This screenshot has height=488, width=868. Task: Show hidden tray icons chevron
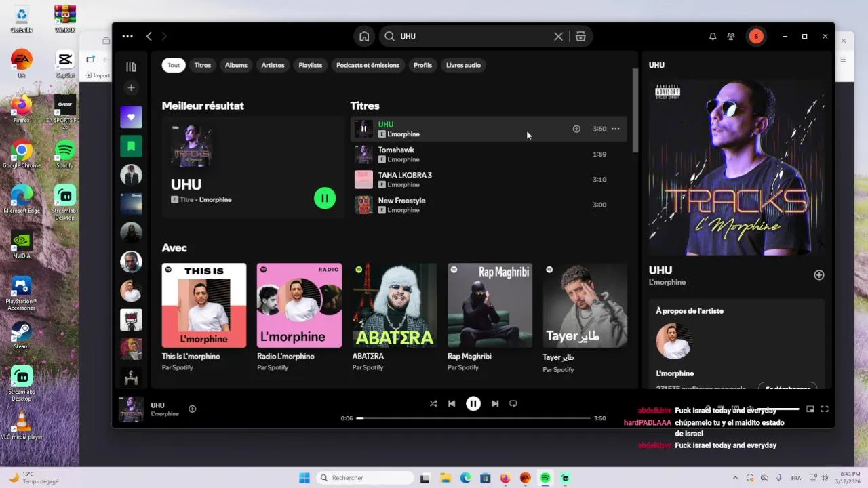(x=736, y=478)
